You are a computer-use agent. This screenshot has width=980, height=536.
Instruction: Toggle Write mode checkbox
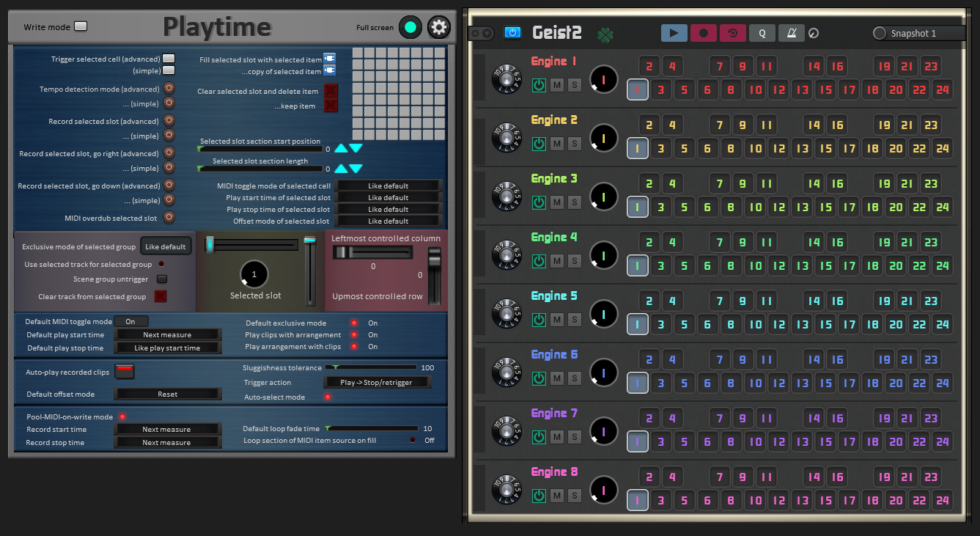point(81,26)
